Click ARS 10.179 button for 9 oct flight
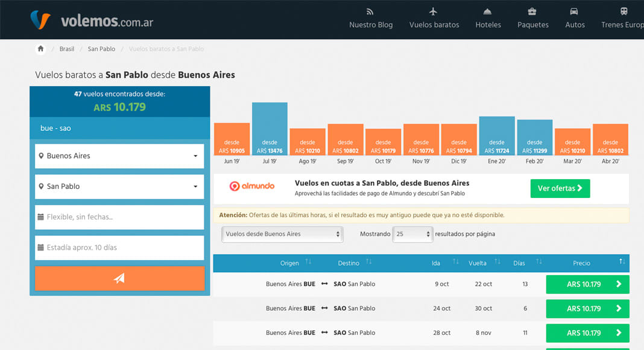The image size is (644, 350). coord(588,284)
